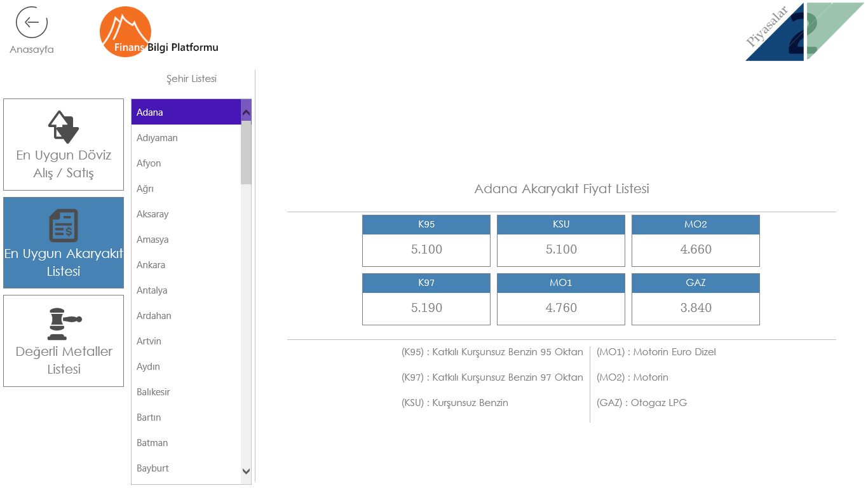This screenshot has width=868, height=488.
Task: Click the city list scrollbar thumb
Action: coord(246,152)
